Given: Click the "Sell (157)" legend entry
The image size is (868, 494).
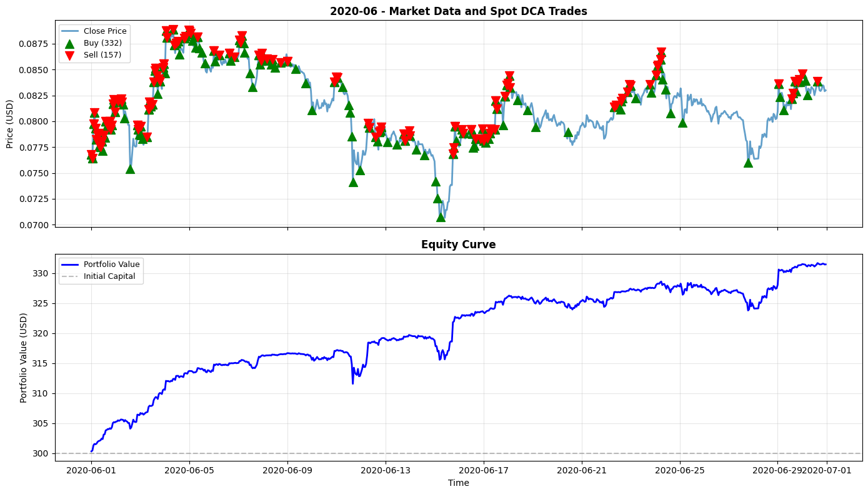Looking at the screenshot, I should (x=102, y=55).
